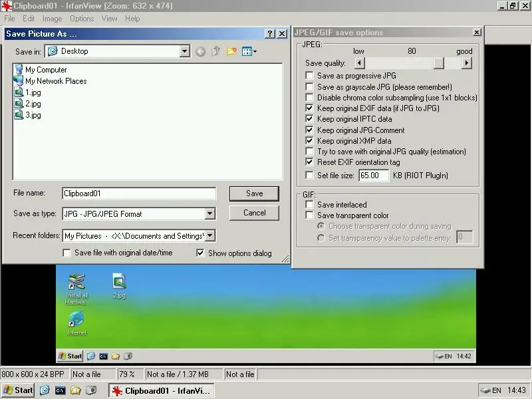Enable Try to save with original quality
Viewport: 532px width, 399px height.
point(309,152)
